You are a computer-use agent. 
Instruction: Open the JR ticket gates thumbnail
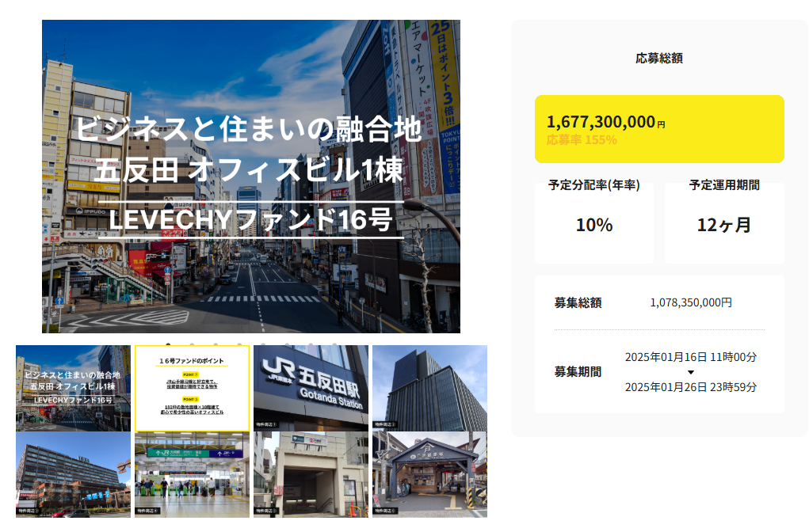point(192,474)
